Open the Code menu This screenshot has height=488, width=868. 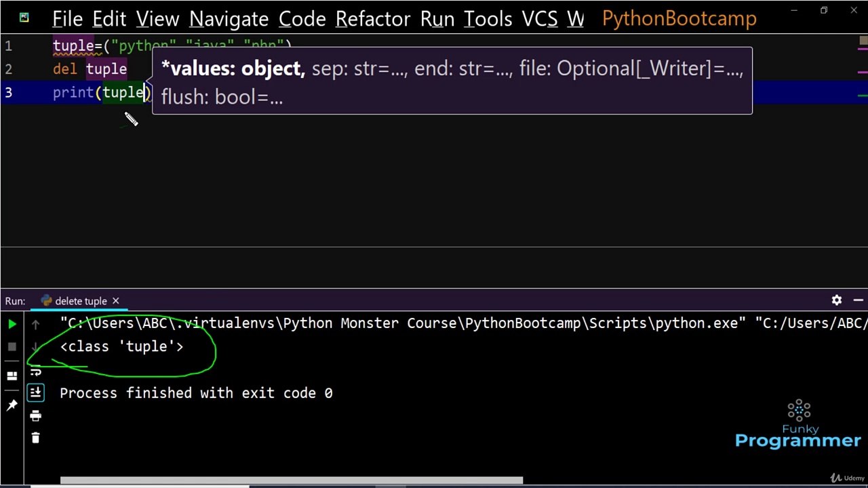click(302, 19)
